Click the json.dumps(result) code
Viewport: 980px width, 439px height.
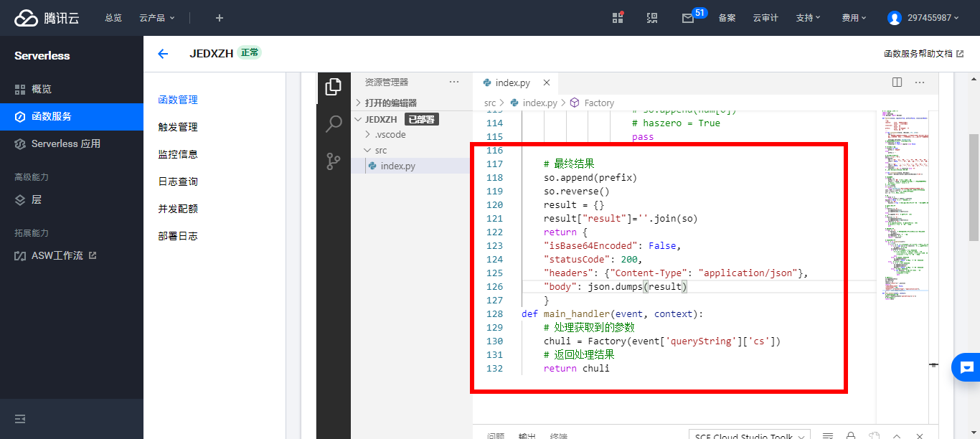click(638, 286)
